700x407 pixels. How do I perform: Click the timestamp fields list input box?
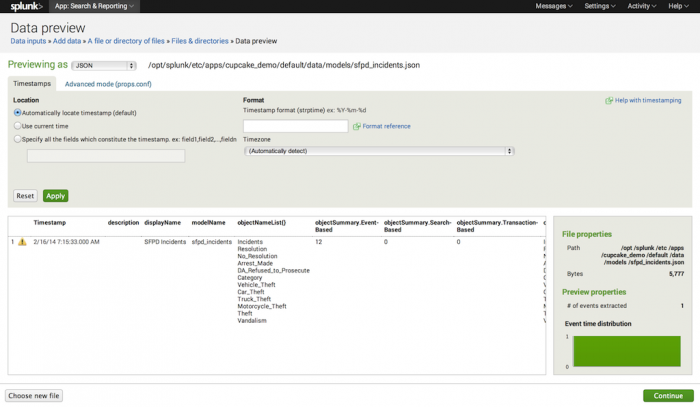click(106, 156)
